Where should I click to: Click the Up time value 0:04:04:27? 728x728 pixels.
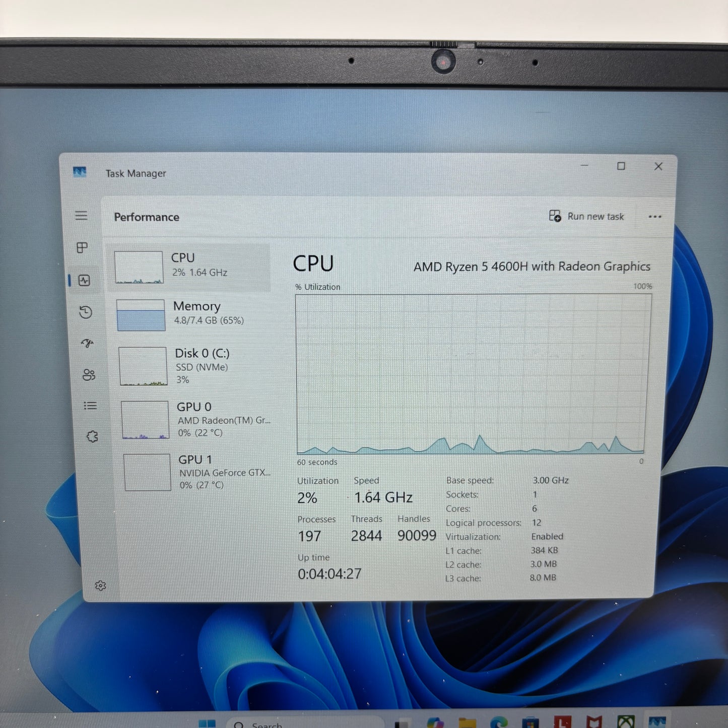329,574
